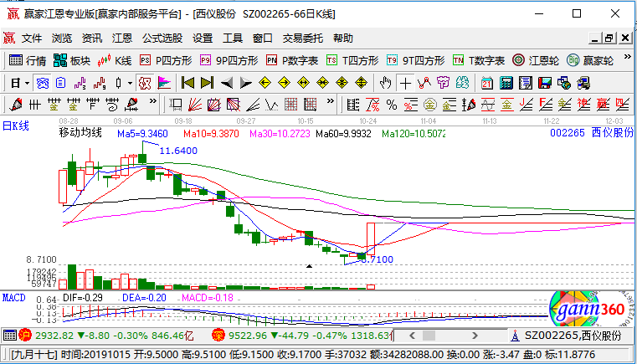Screen dimensions: 637x364
Task: Click the 沪 Shanghai index status entry
Action: tap(106, 336)
